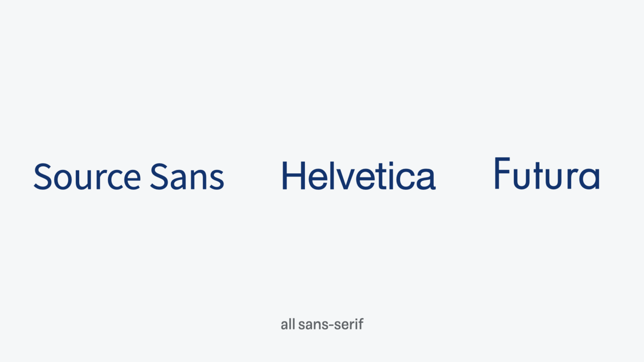Click the final a in Helvetica

click(x=426, y=180)
